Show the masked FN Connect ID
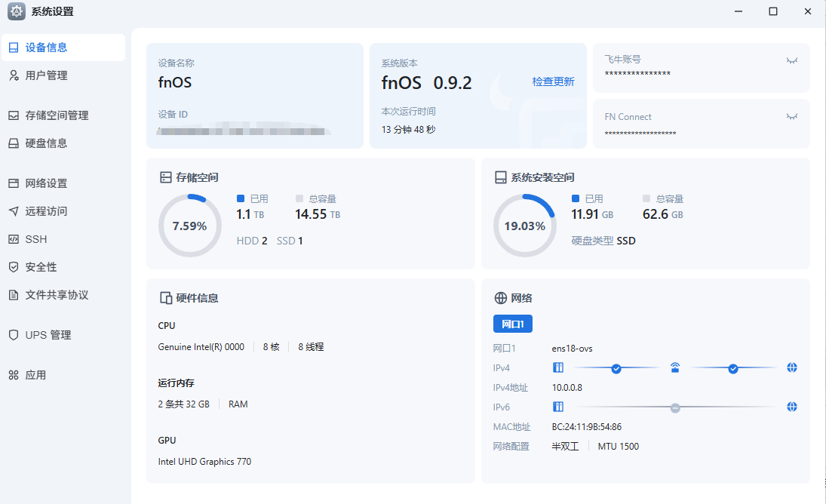826x504 pixels. (x=792, y=116)
